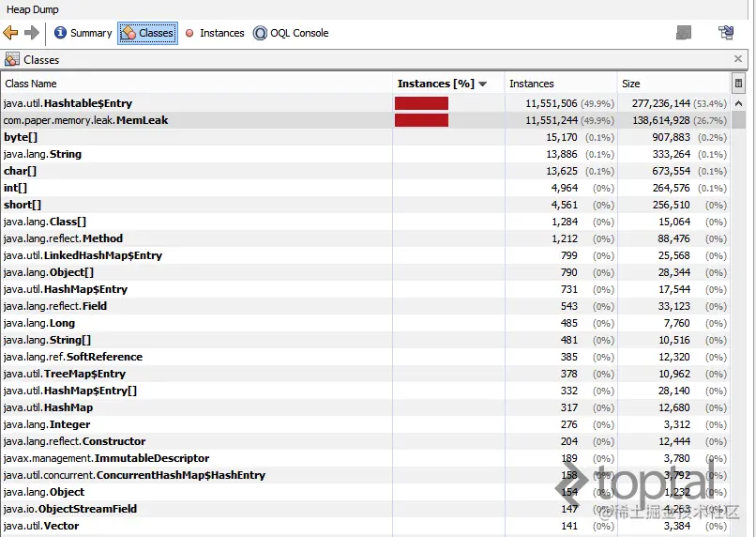Select the char[] class row

[366, 171]
